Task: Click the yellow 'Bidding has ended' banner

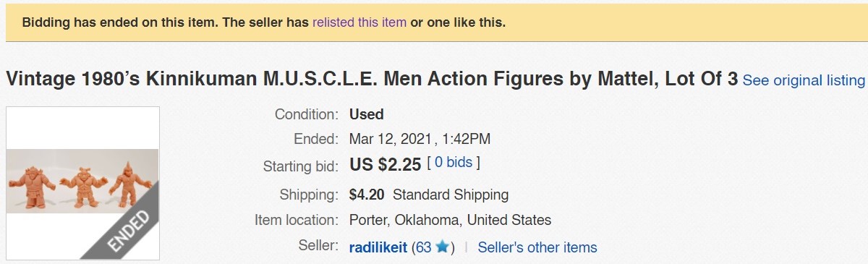Action: 434,22
